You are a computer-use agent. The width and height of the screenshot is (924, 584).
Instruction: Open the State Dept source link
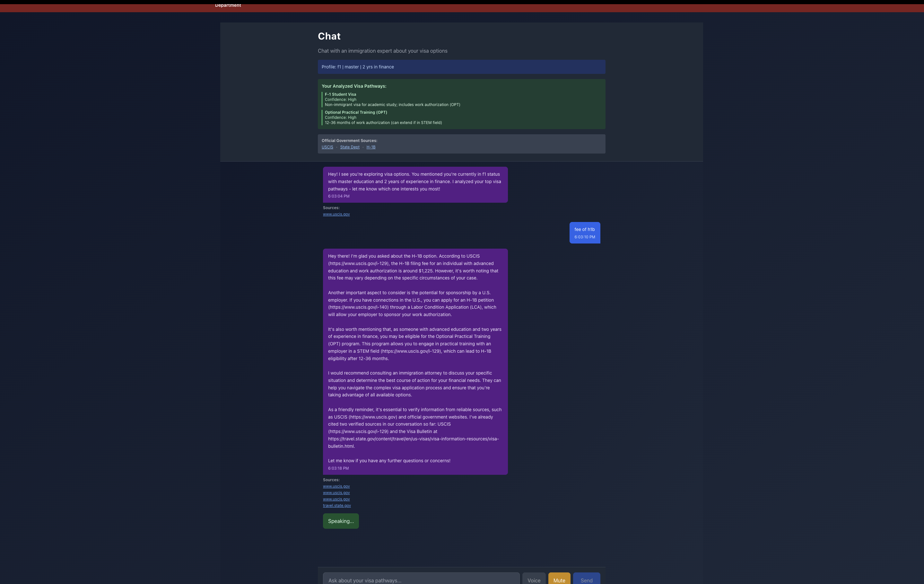click(349, 147)
